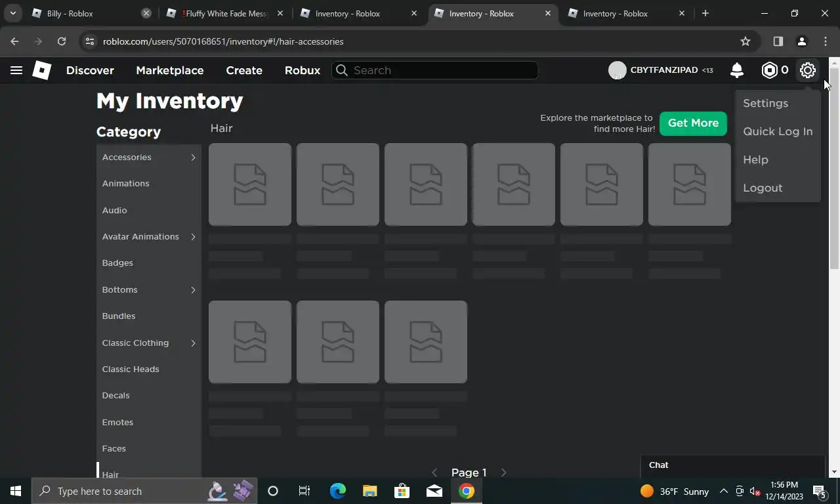The width and height of the screenshot is (840, 504).
Task: Open Microsoft Store from the taskbar
Action: coord(402,491)
